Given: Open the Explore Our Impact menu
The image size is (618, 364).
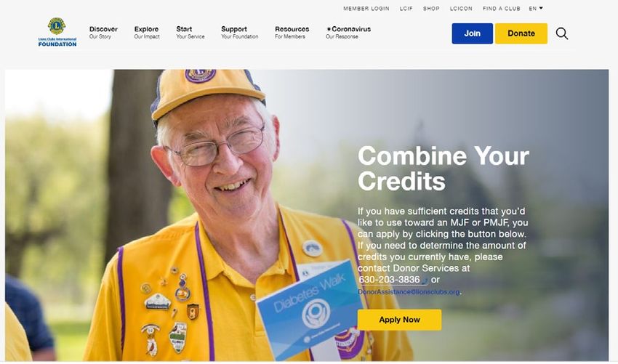Looking at the screenshot, I should 147,32.
